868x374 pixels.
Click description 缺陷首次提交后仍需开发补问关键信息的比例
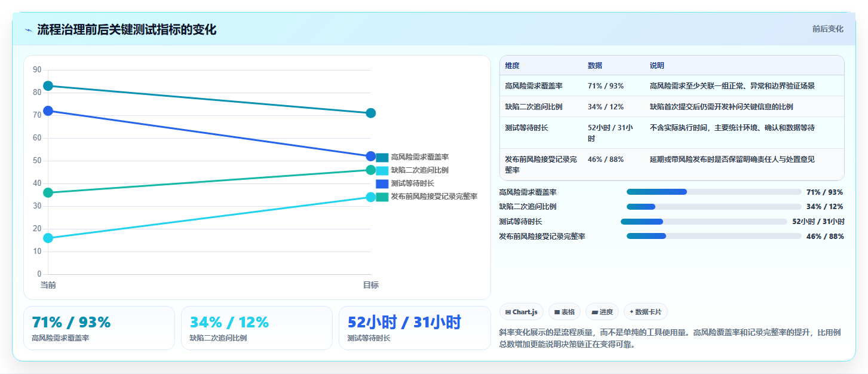[x=722, y=107]
